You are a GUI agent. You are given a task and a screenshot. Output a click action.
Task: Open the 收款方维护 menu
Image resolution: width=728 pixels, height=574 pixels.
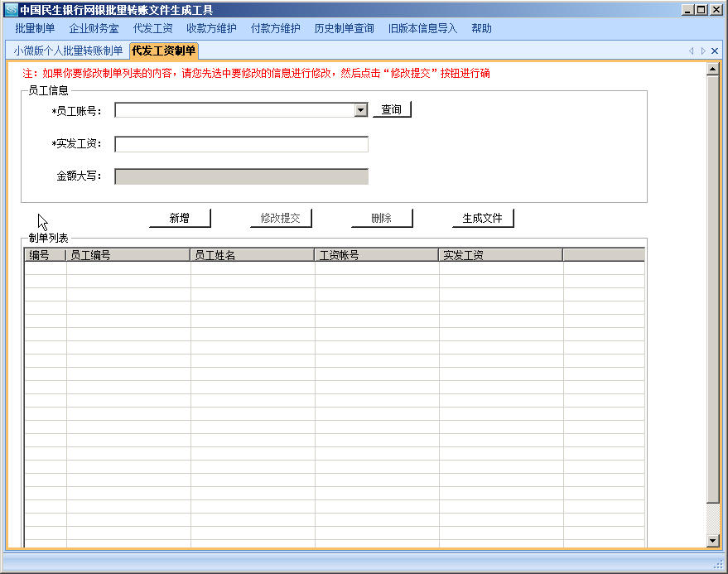pyautogui.click(x=210, y=27)
